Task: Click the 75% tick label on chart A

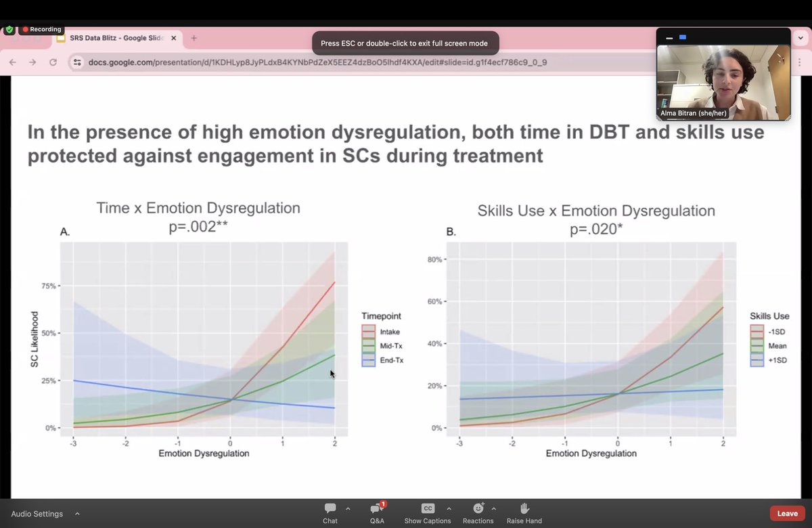Action: pyautogui.click(x=48, y=286)
